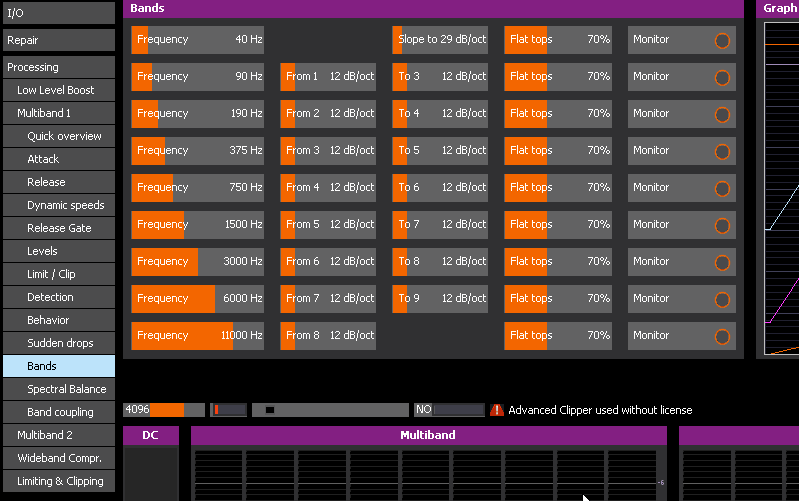Click the From 4 12 dB/oct slider
The width and height of the screenshot is (799, 501).
328,187
